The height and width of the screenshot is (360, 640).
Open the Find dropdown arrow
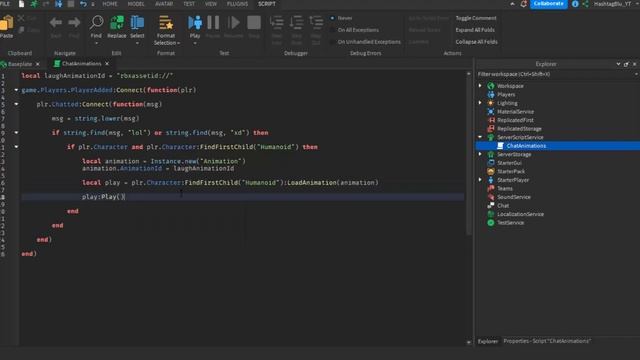96,43
